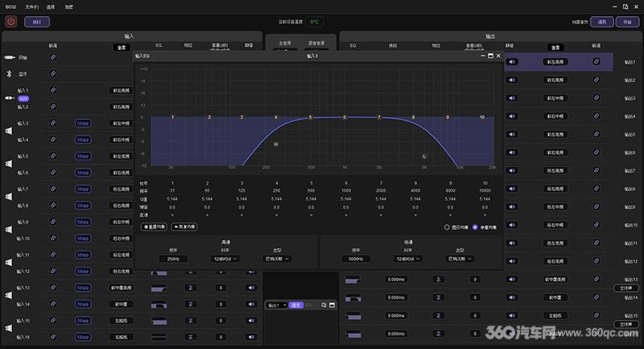Click the 重置均衡 button
The image size is (644, 349).
(154, 227)
